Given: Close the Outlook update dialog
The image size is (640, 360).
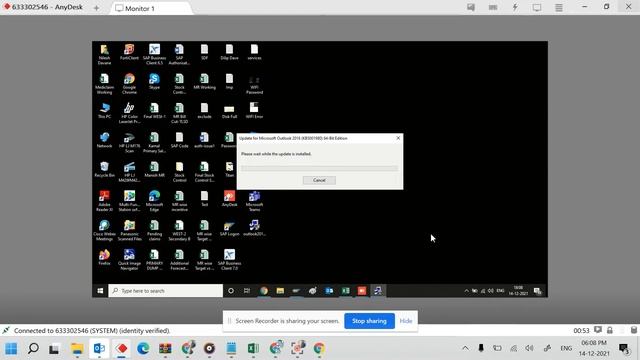Looking at the screenshot, I should 398,138.
